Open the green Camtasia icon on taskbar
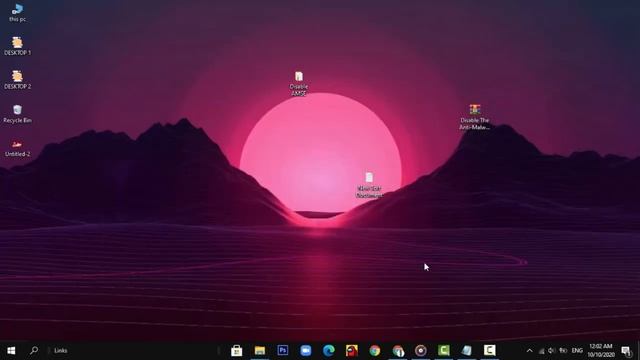This screenshot has height=360, width=640. pos(444,350)
